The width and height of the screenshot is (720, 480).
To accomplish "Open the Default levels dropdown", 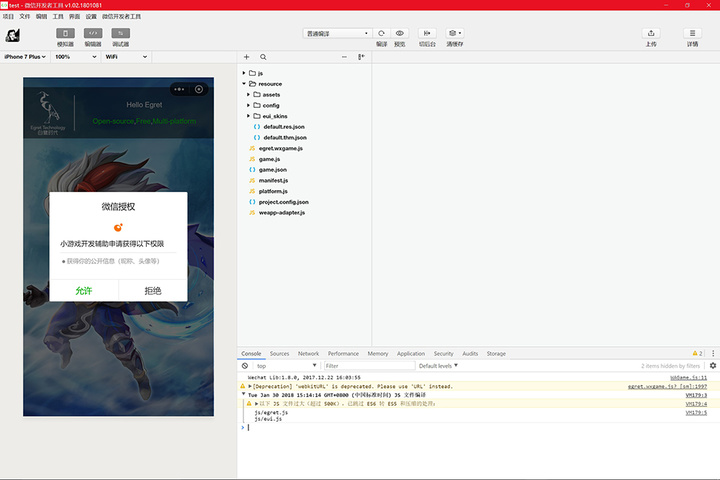I will click(438, 366).
